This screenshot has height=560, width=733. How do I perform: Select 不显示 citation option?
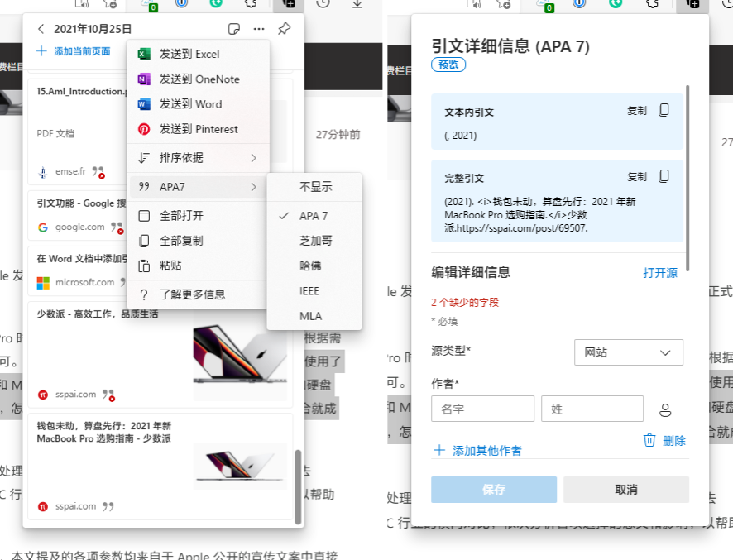(x=314, y=187)
